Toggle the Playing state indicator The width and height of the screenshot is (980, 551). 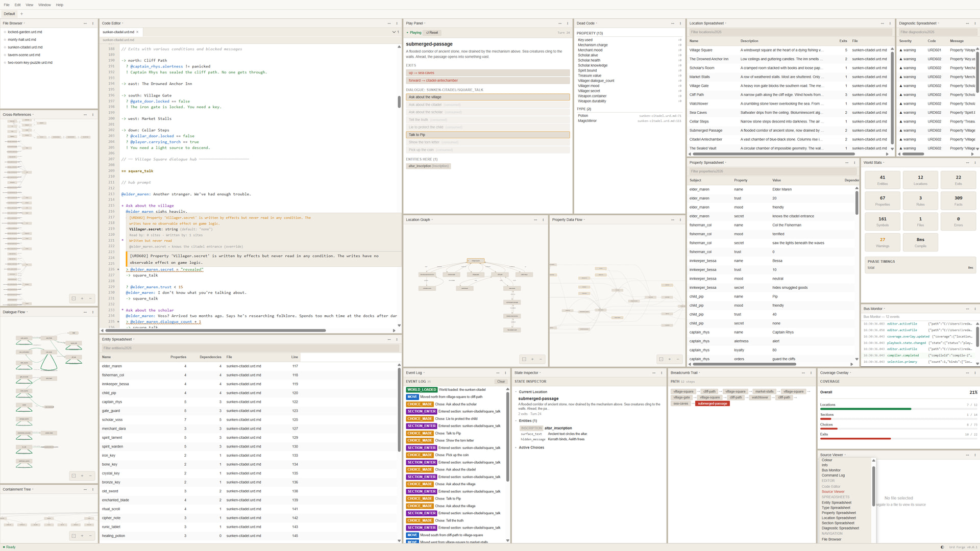[x=414, y=33]
